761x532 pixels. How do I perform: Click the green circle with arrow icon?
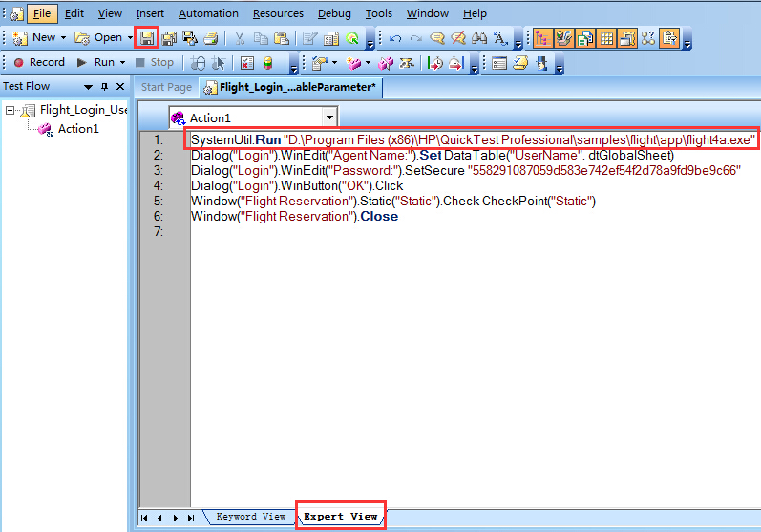pos(352,38)
